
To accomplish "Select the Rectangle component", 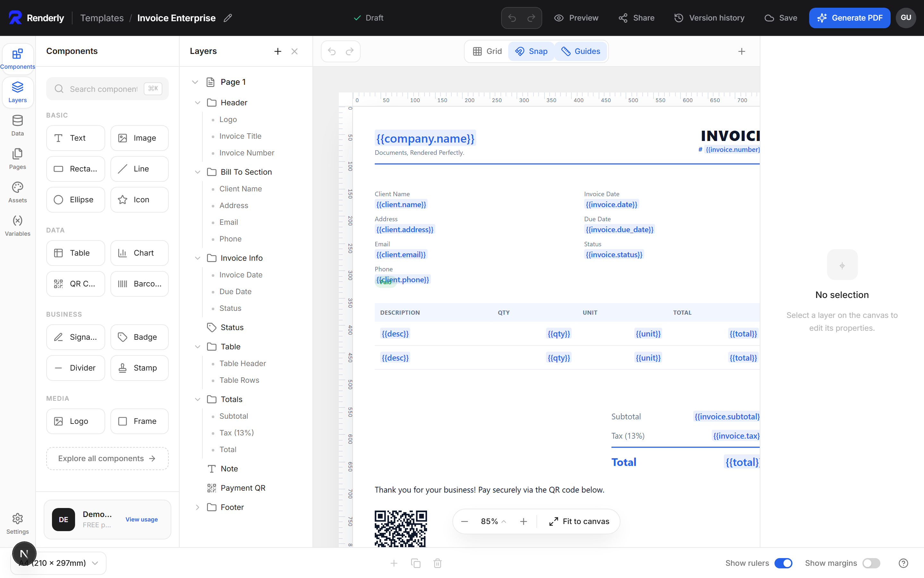I will click(x=76, y=169).
